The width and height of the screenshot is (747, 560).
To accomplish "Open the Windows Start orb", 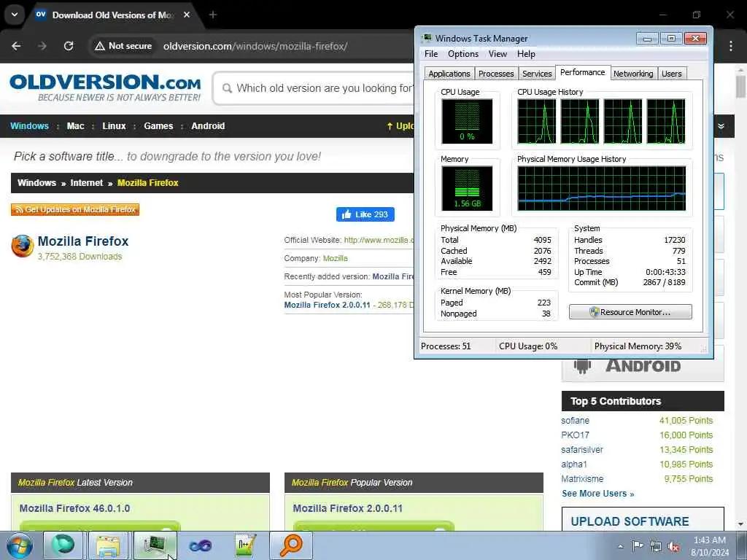I will pos(19,546).
